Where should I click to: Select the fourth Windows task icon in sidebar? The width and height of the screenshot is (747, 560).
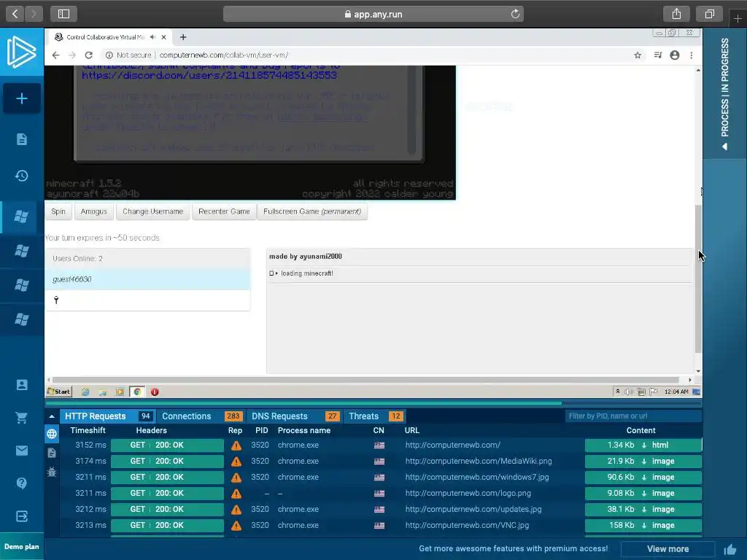coord(21,319)
